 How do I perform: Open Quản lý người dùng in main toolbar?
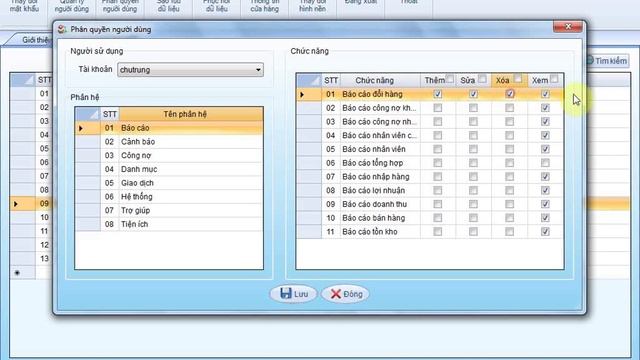pos(71,6)
